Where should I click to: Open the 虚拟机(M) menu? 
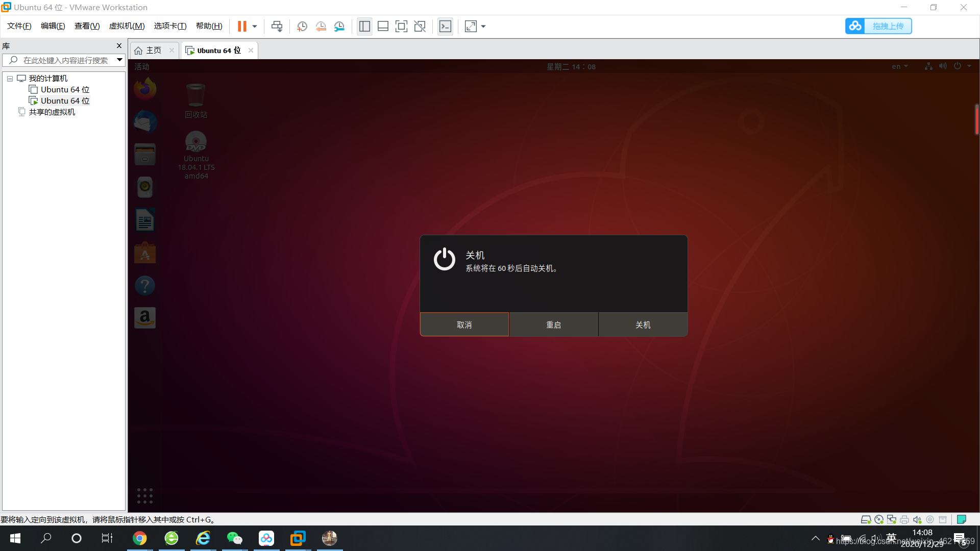coord(127,26)
